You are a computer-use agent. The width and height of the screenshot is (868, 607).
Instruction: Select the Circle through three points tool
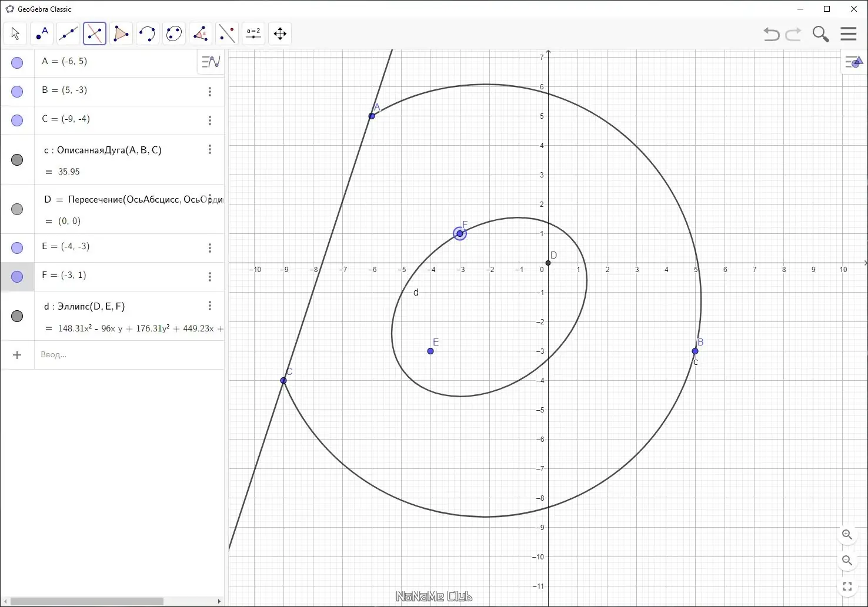[148, 33]
